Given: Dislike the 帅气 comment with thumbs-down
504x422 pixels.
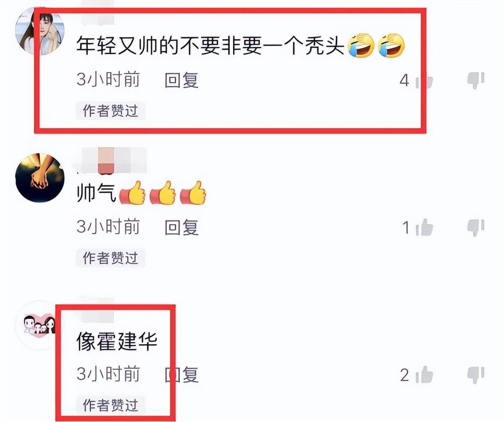Looking at the screenshot, I should tap(476, 228).
